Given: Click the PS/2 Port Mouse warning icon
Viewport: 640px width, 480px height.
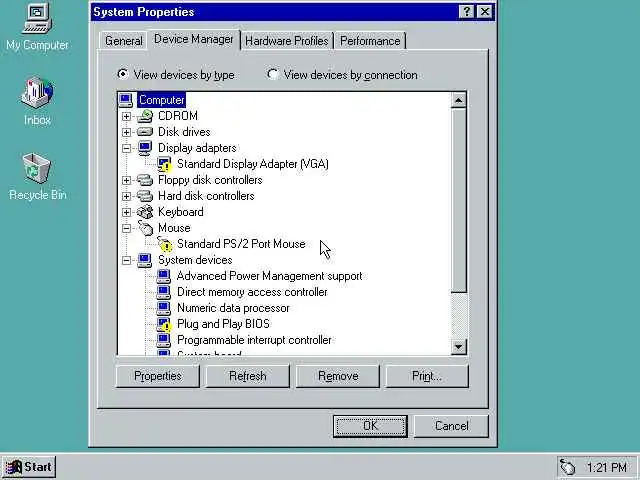Looking at the screenshot, I should pos(164,244).
